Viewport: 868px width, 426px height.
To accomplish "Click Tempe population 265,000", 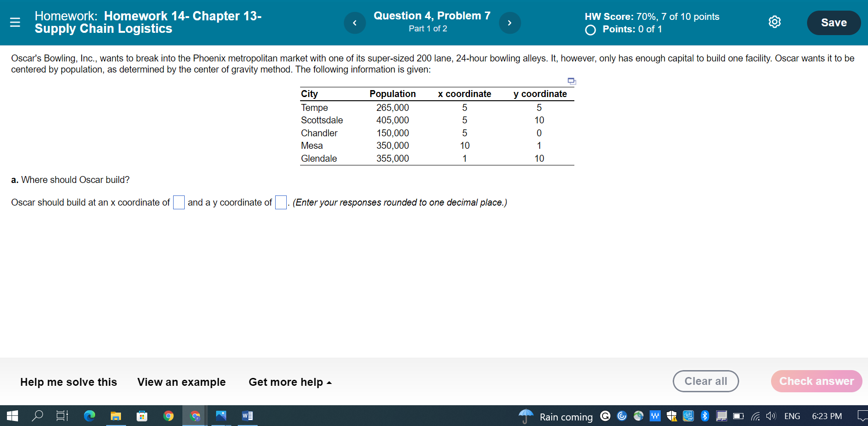I will [392, 108].
